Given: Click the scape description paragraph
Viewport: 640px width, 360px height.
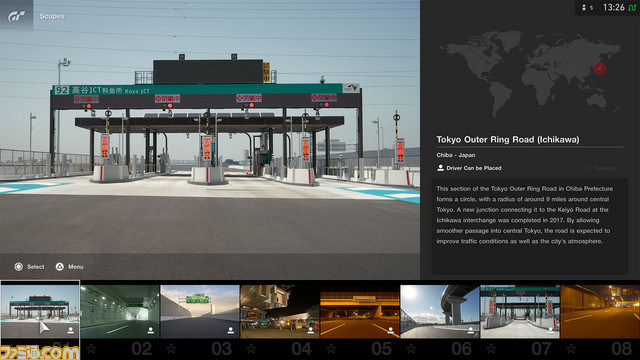Looking at the screenshot, I should tap(524, 215).
